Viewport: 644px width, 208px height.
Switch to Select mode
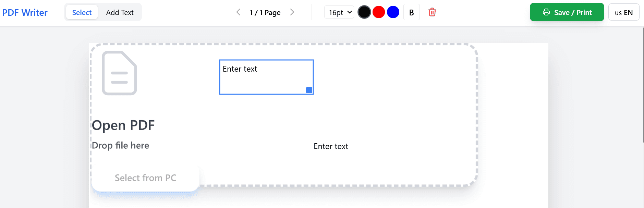[x=82, y=12]
